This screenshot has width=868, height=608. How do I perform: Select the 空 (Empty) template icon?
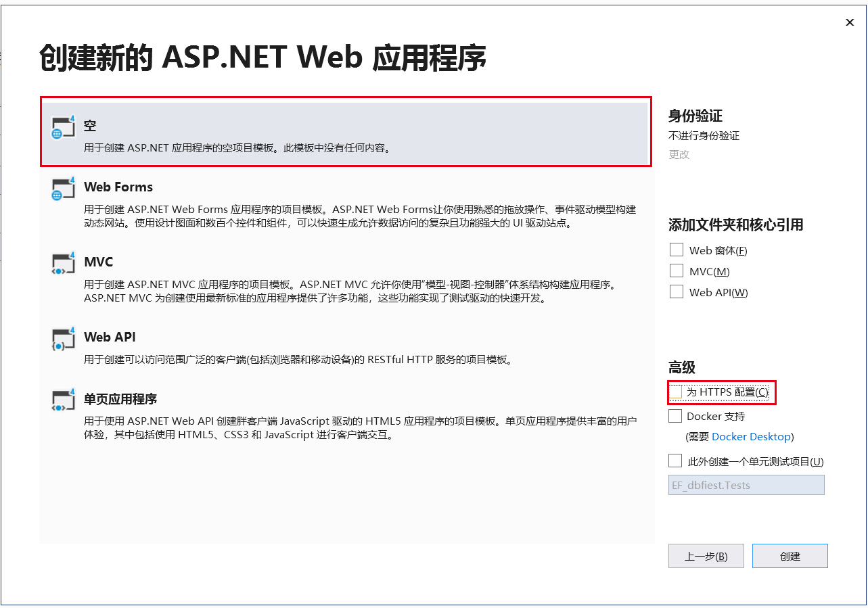tap(63, 126)
